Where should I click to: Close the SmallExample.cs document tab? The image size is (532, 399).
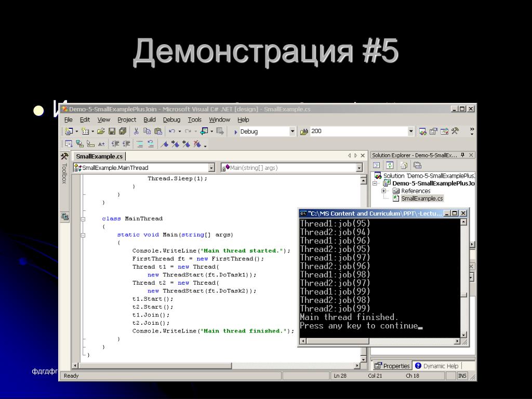click(363, 155)
